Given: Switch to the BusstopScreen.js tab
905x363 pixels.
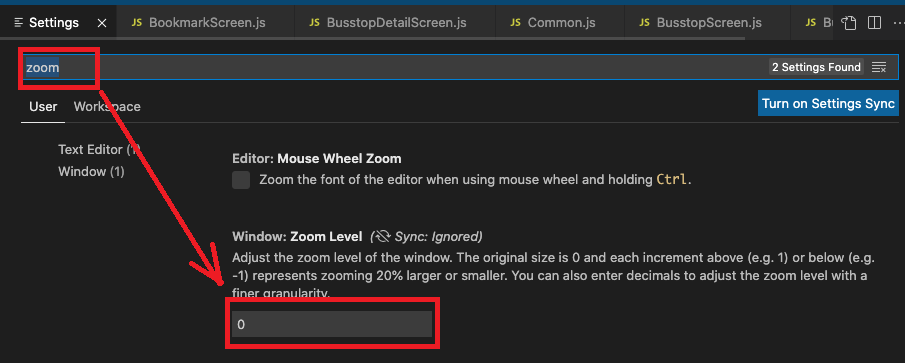Looking at the screenshot, I should (x=708, y=23).
